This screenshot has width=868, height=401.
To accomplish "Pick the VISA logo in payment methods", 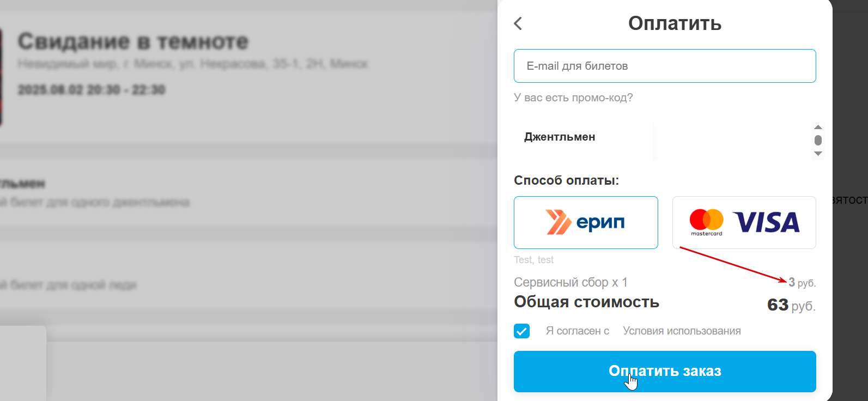I will tap(766, 222).
